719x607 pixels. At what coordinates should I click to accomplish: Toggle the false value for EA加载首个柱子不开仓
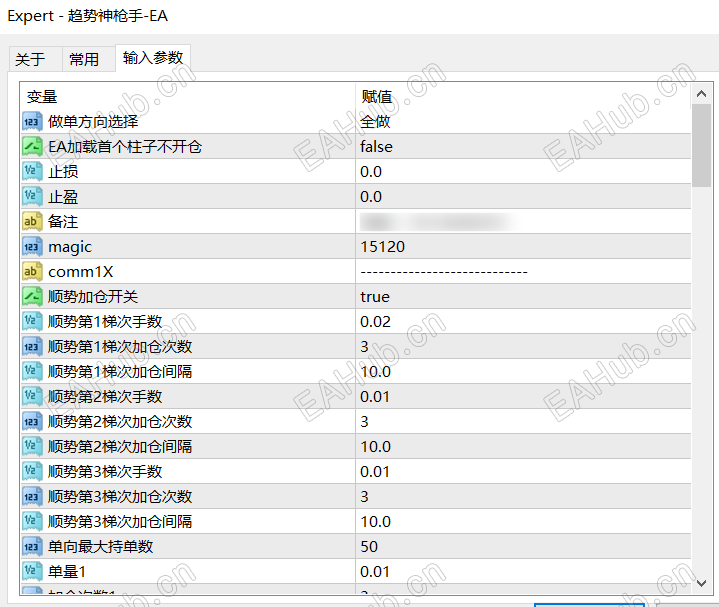click(523, 147)
